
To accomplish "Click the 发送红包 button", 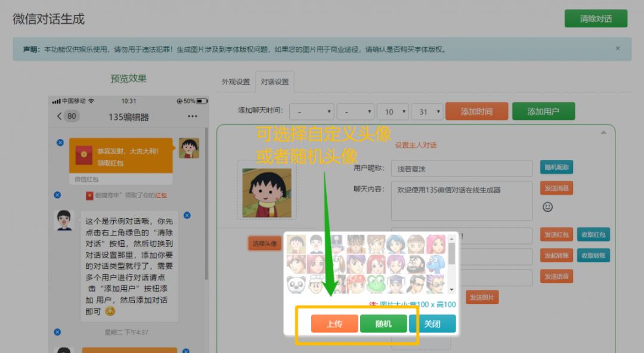I will pyautogui.click(x=556, y=235).
